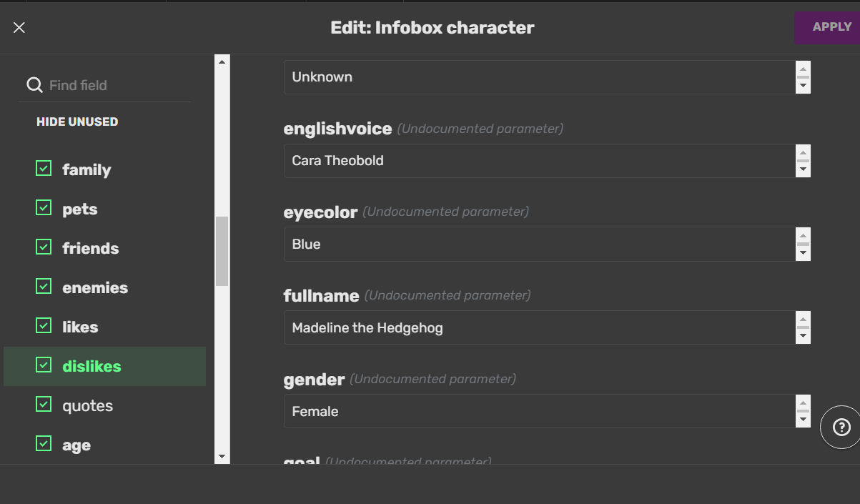Viewport: 860px width, 504px height.
Task: Click the stepper up arrow for englishvoice
Action: [803, 154]
